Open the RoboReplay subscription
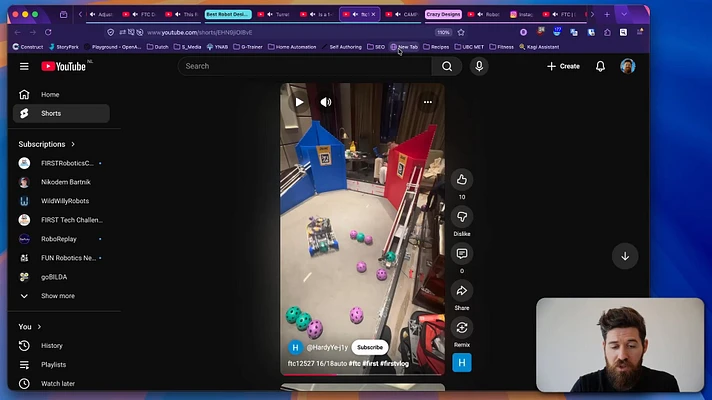712x400 pixels. point(61,239)
